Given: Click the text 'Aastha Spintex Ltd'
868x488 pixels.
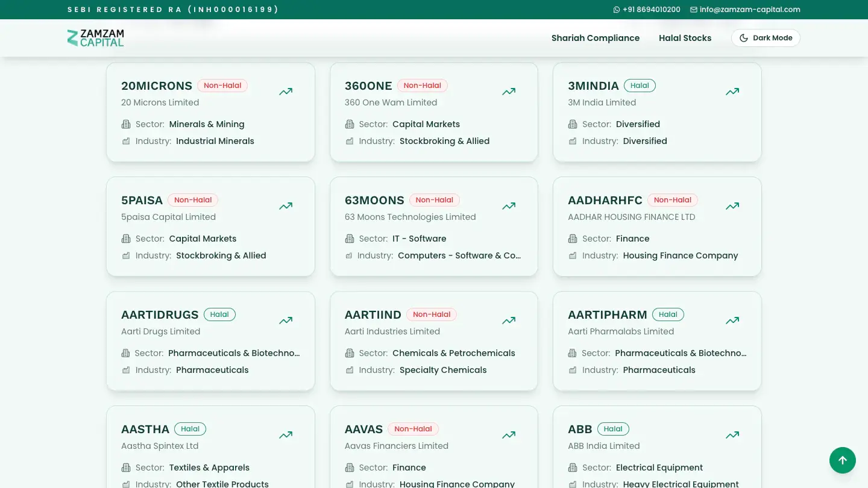Looking at the screenshot, I should (x=160, y=446).
